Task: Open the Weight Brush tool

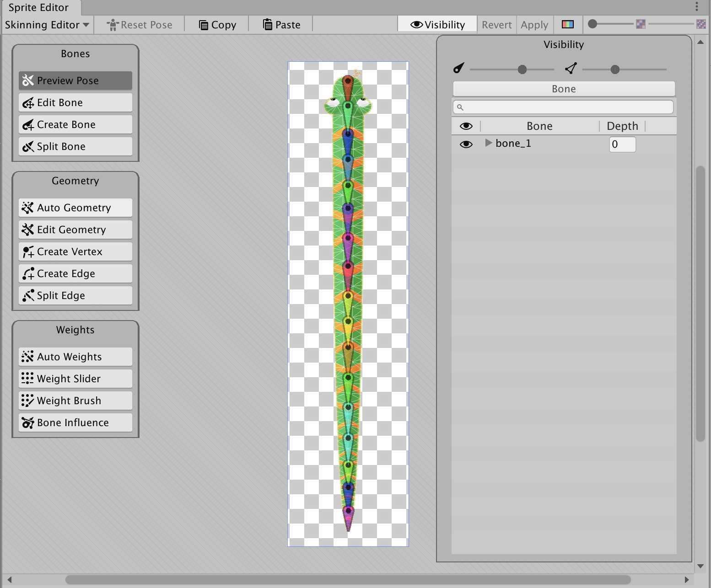Action: pyautogui.click(x=75, y=401)
